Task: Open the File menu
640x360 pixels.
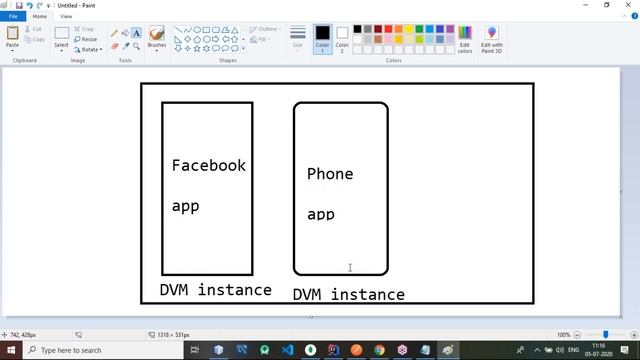Action: (13, 16)
